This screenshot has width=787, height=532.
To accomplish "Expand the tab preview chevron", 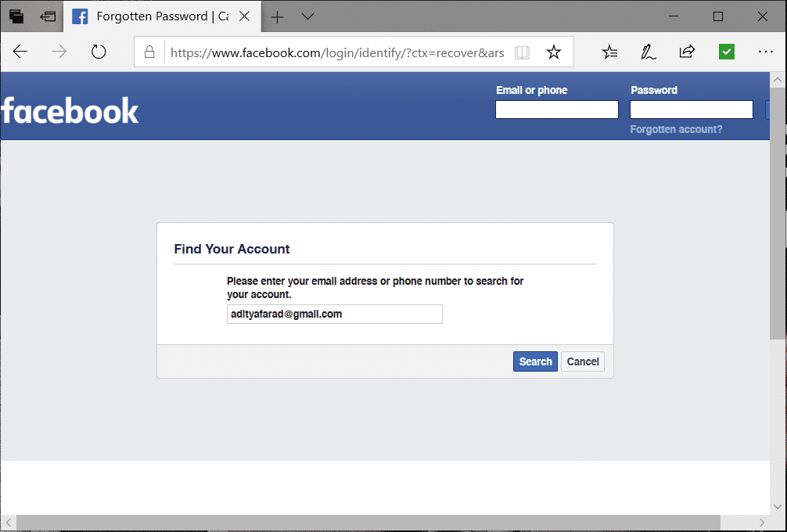I will 307,16.
